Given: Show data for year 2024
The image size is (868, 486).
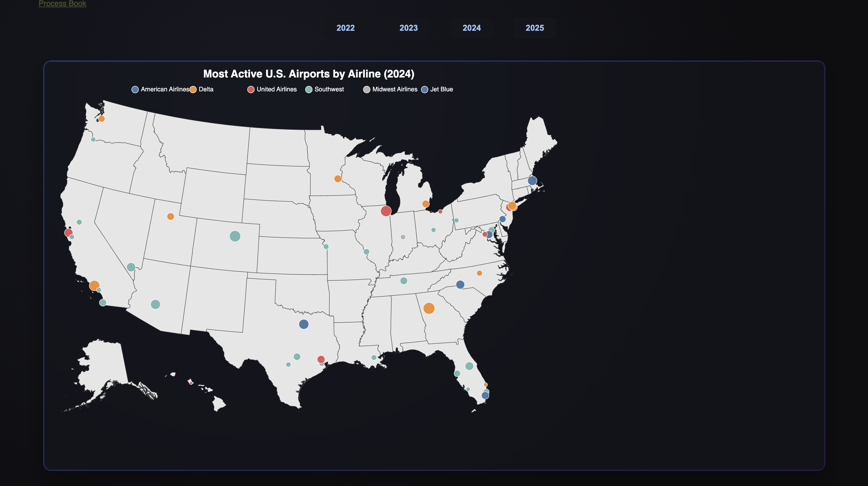Looking at the screenshot, I should pos(471,28).
